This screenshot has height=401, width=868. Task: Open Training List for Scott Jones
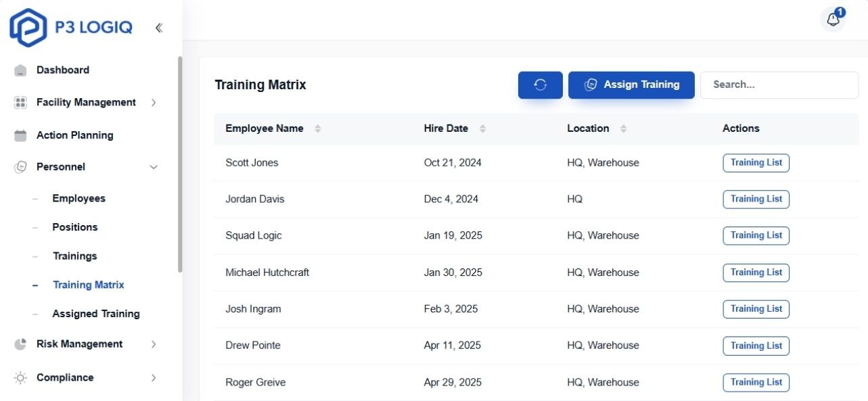(756, 163)
